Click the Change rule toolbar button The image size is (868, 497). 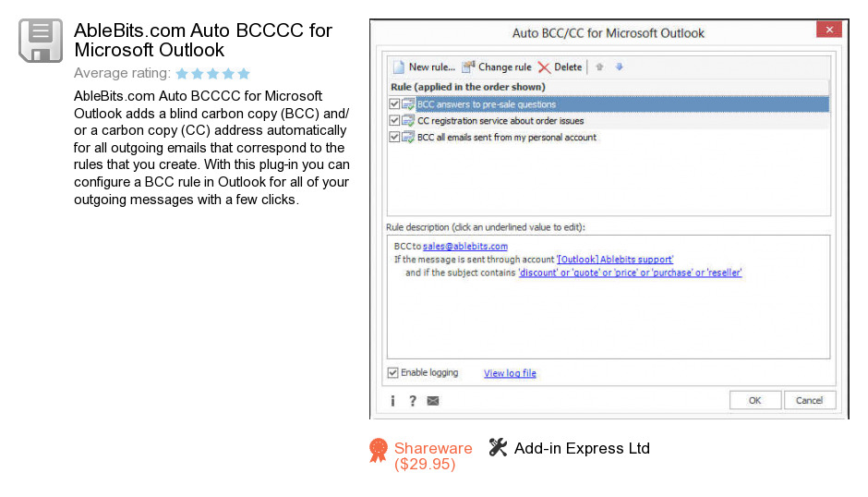click(497, 67)
